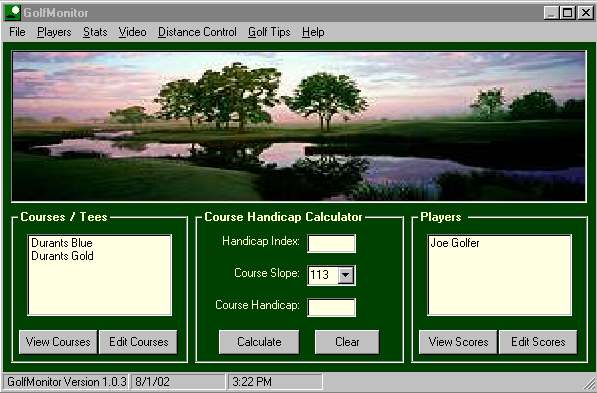
Task: Click into the Course Handicap field
Action: [x=332, y=308]
